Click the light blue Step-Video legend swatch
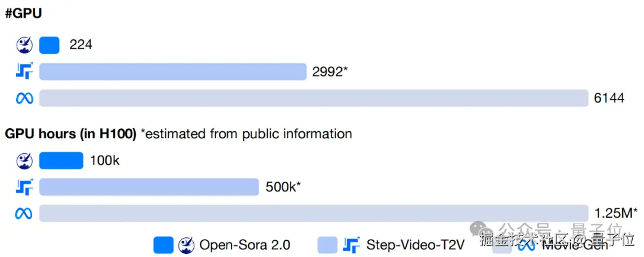 pyautogui.click(x=328, y=245)
